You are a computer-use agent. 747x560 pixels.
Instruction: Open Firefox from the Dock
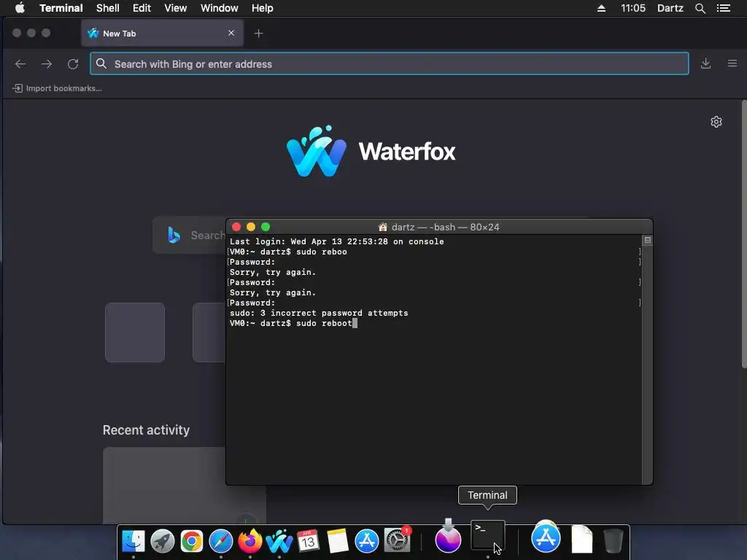click(x=250, y=541)
